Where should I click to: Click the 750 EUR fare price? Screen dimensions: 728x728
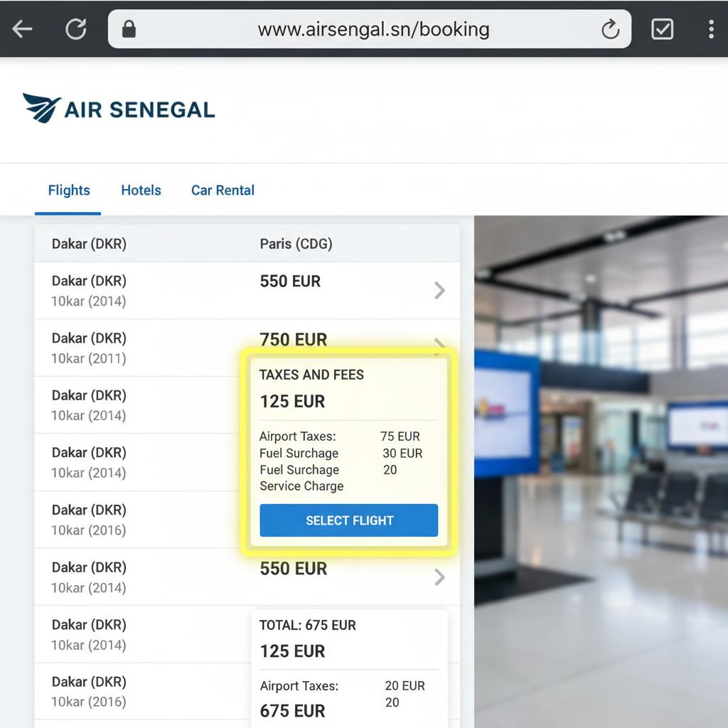point(294,340)
